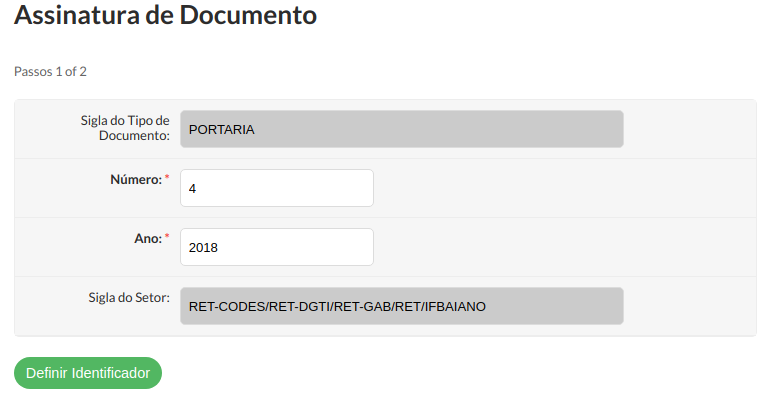Place cursor on the 2018 value
Viewport: 775px width, 403px height.
click(x=203, y=247)
